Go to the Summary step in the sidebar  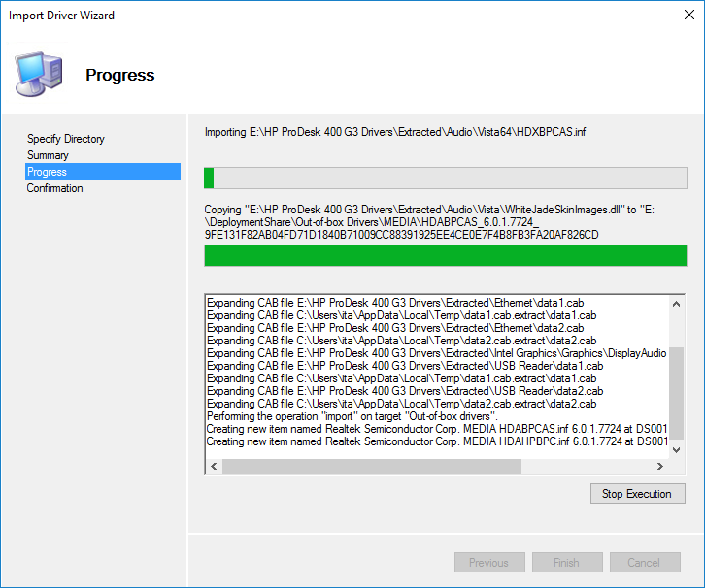click(48, 155)
